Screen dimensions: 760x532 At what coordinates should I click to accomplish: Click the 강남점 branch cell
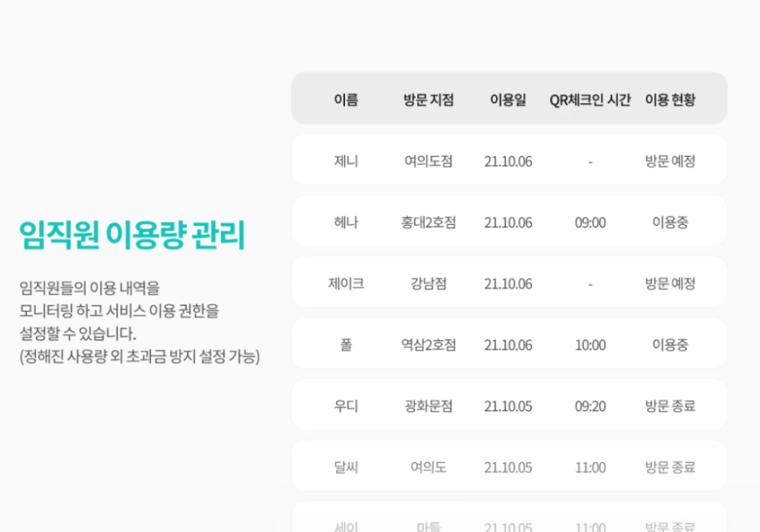(429, 283)
